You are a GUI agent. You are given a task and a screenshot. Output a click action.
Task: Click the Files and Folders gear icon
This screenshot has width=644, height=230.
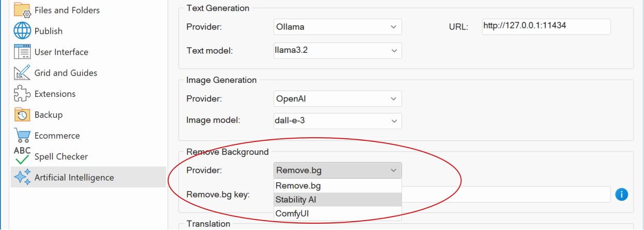tap(22, 10)
